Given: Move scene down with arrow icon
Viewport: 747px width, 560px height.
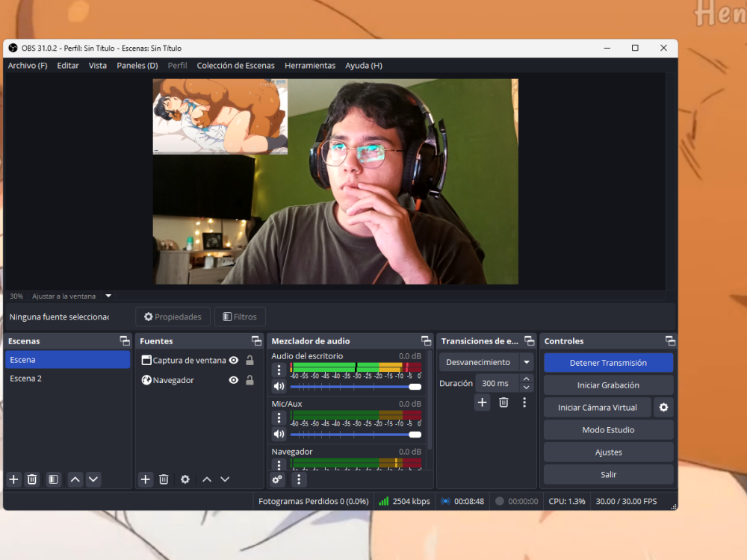Looking at the screenshot, I should pyautogui.click(x=93, y=479).
